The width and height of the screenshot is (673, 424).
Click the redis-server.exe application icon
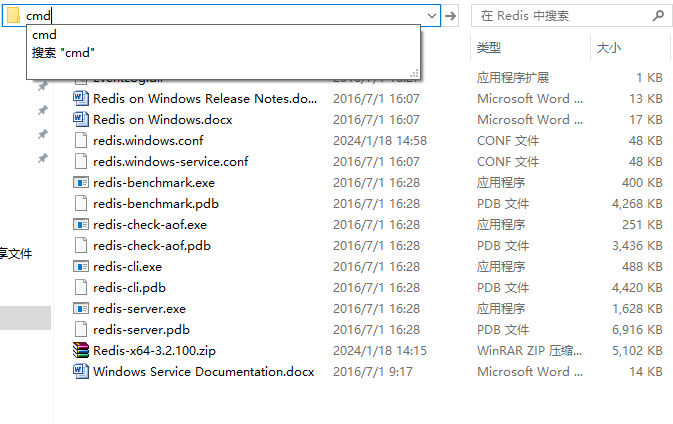[x=81, y=309]
